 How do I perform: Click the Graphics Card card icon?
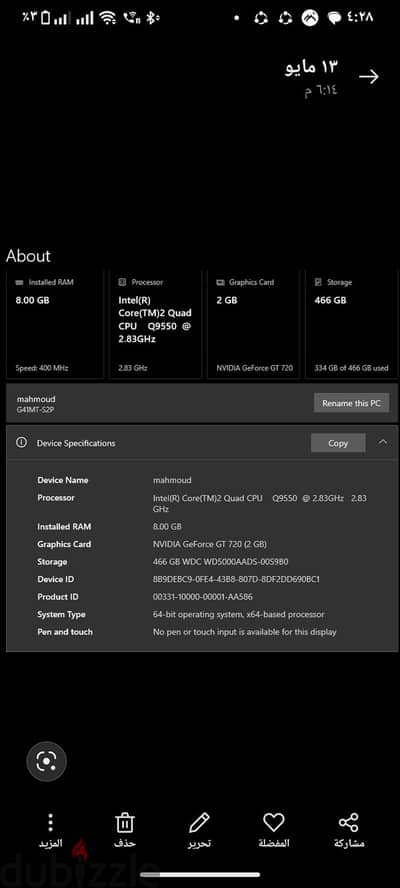(220, 282)
